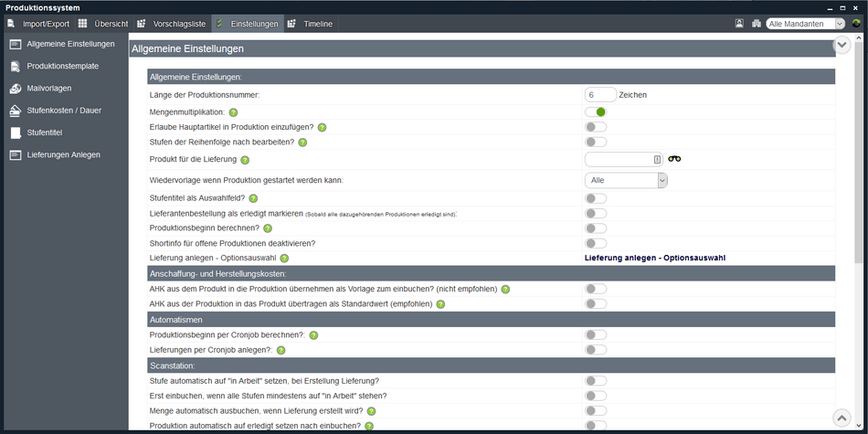Collapse the panel with the top-right chevron button
The image size is (868, 434).
click(x=842, y=45)
